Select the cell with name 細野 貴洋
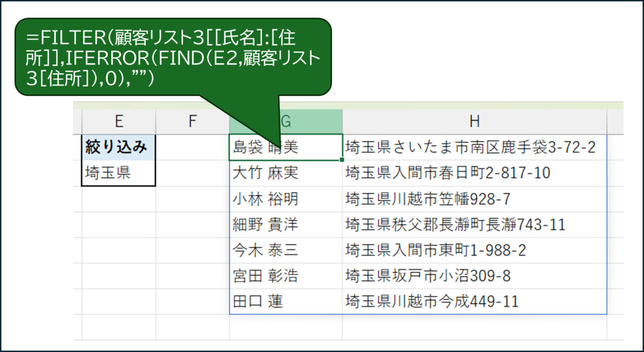644x352 pixels. click(286, 225)
